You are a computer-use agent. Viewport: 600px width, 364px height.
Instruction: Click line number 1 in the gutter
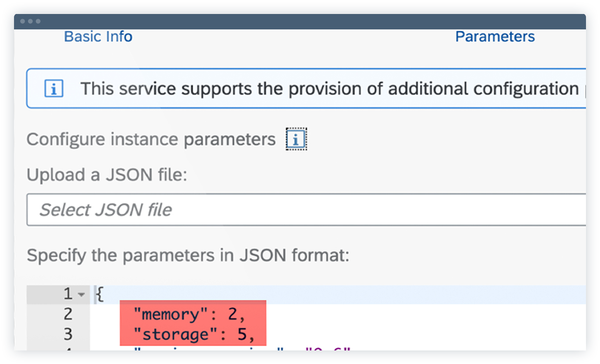point(68,294)
